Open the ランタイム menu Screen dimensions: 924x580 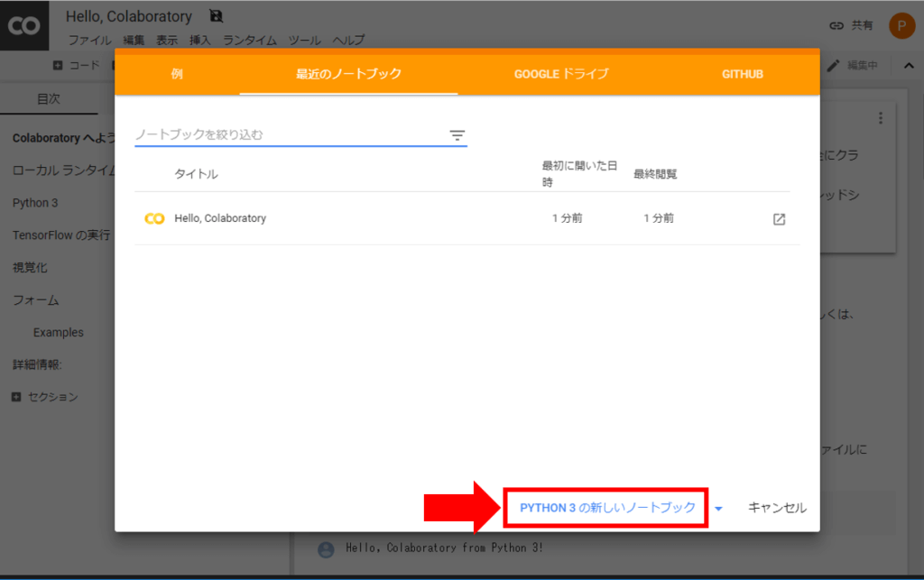[x=249, y=40]
